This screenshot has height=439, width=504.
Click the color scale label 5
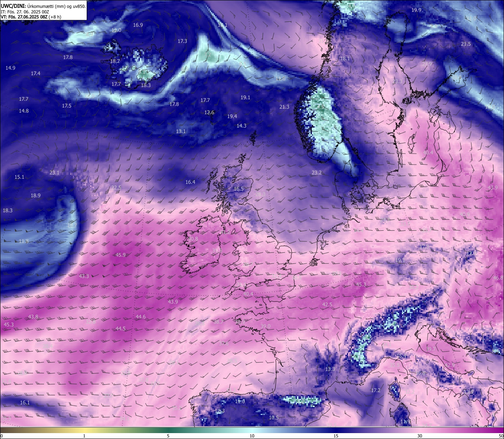(x=168, y=436)
